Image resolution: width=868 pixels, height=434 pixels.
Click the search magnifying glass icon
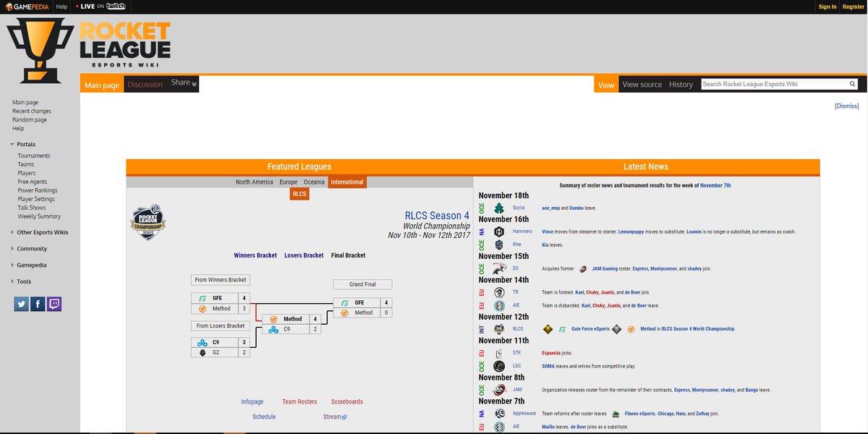852,83
